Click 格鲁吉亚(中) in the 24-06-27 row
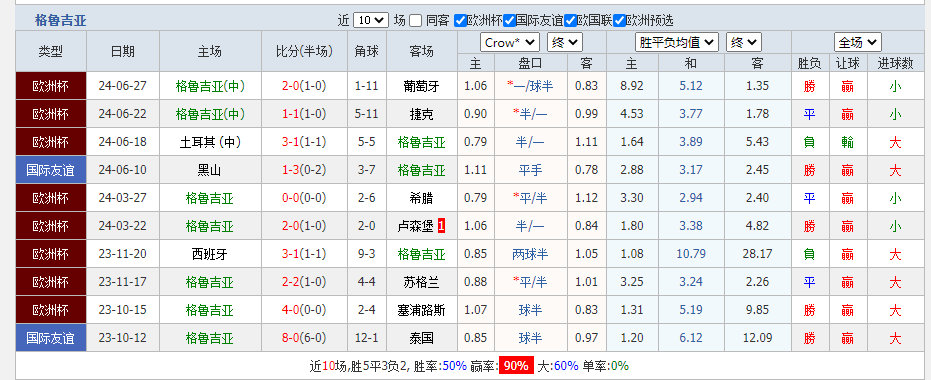This screenshot has width=931, height=380. 210,86
